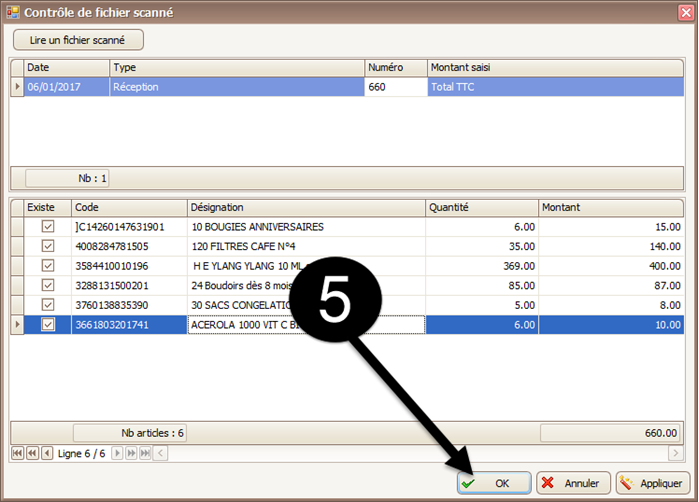Go to last record navigation icon
Image resolution: width=699 pixels, height=502 pixels.
145,453
